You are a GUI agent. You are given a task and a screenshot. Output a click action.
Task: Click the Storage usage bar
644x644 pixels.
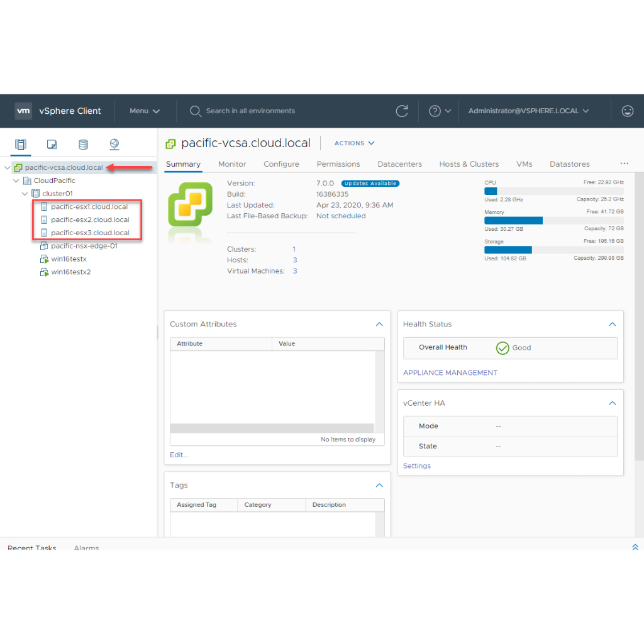tap(553, 250)
